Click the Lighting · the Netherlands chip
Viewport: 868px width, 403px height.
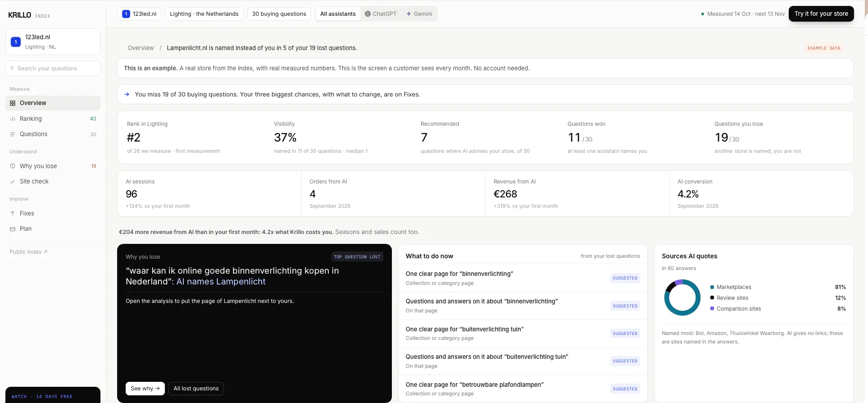click(x=204, y=14)
